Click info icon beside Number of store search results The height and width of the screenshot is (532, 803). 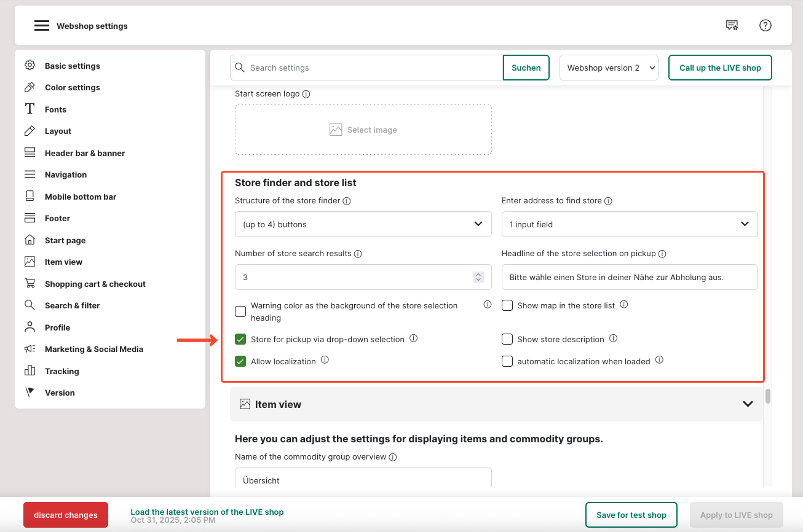point(358,254)
